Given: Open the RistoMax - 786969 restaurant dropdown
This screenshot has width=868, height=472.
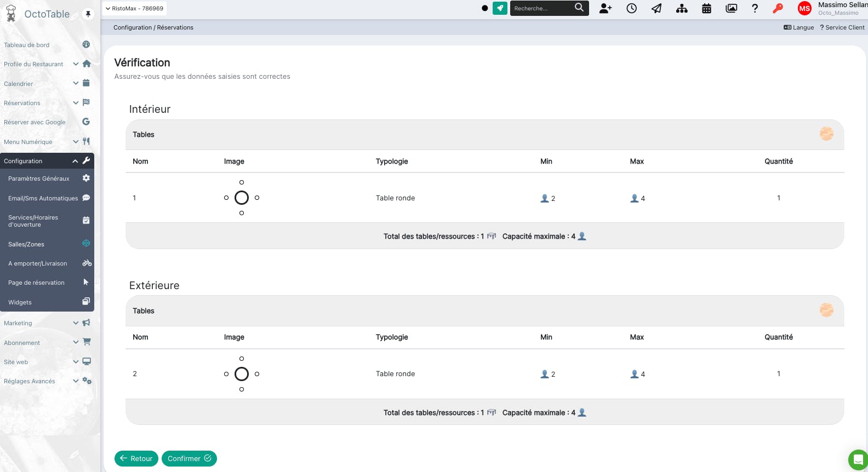Looking at the screenshot, I should (135, 8).
